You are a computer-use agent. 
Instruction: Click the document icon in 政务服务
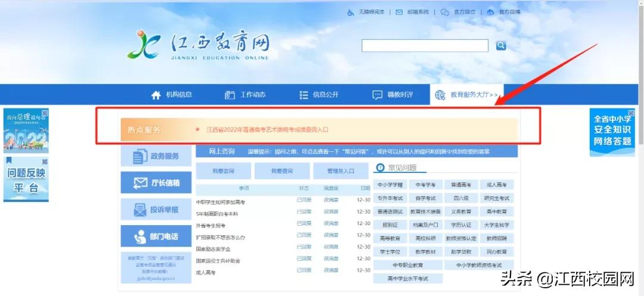click(141, 156)
